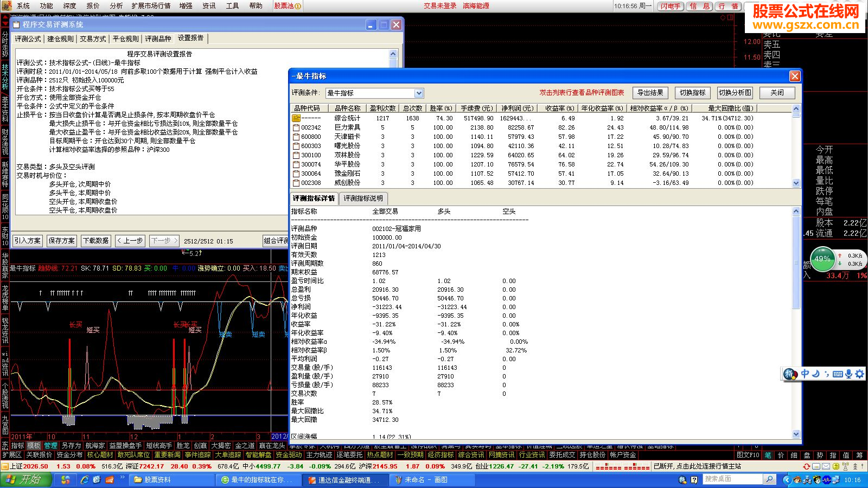Open the 扩展市场行情 menu
The height and width of the screenshot is (488, 868).
pyautogui.click(x=151, y=6)
